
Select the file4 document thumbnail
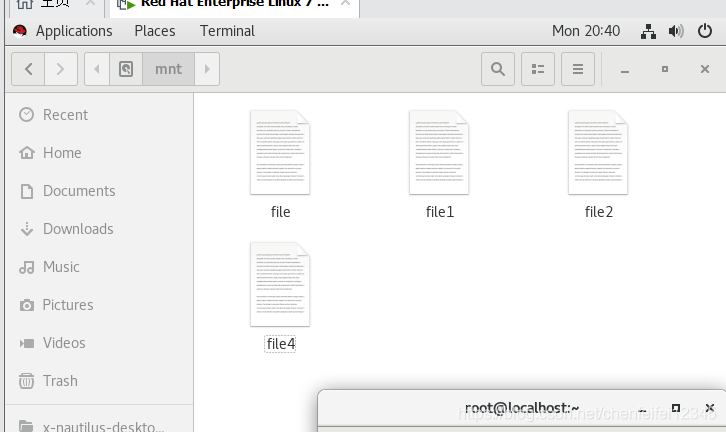(x=280, y=284)
